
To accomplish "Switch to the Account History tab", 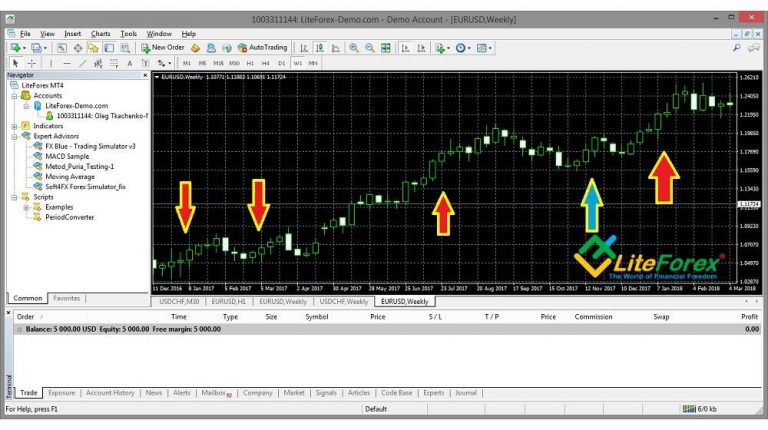I will coord(110,393).
